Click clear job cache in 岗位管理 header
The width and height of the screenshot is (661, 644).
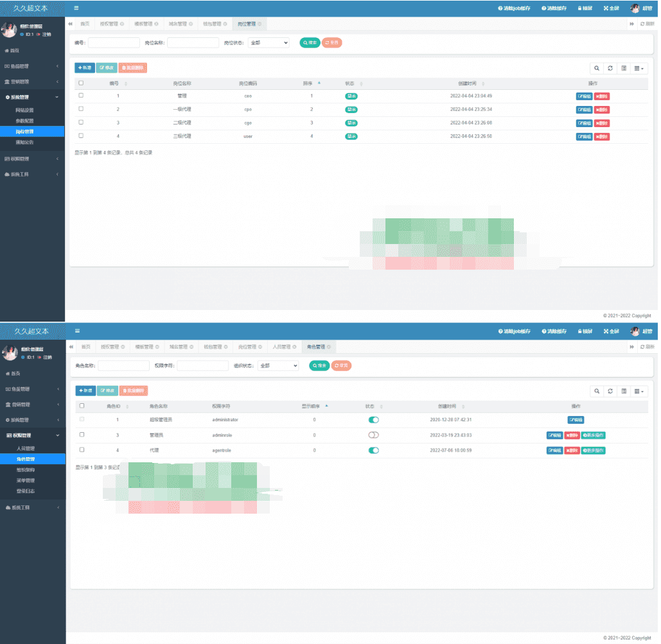[x=514, y=8]
